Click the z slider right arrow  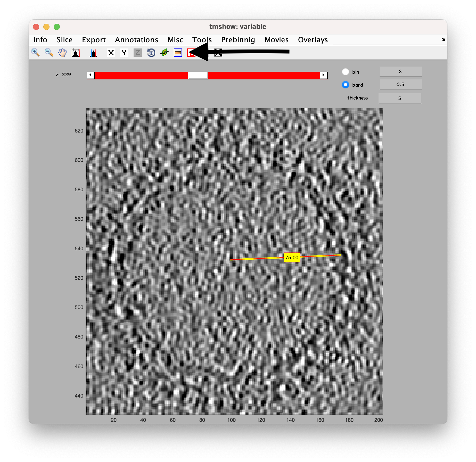[x=323, y=75]
